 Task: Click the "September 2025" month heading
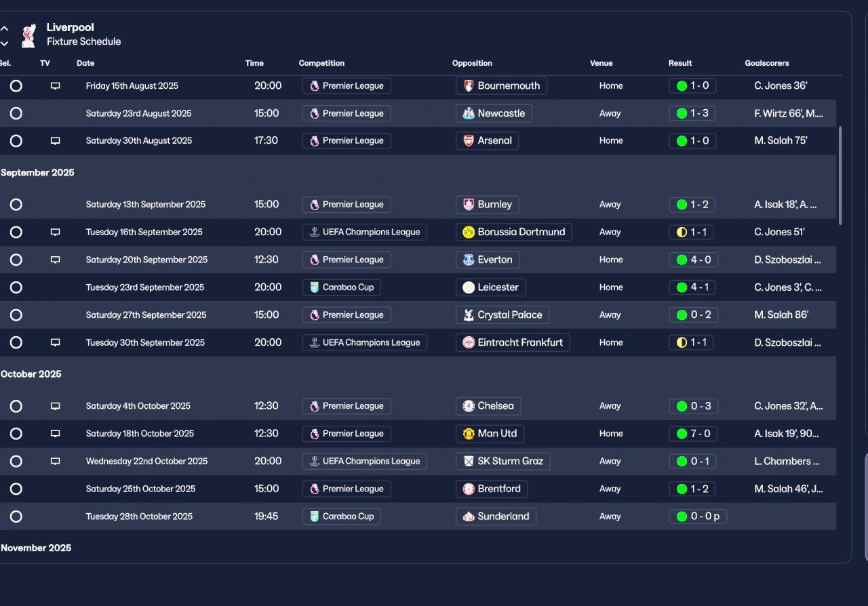coord(37,173)
